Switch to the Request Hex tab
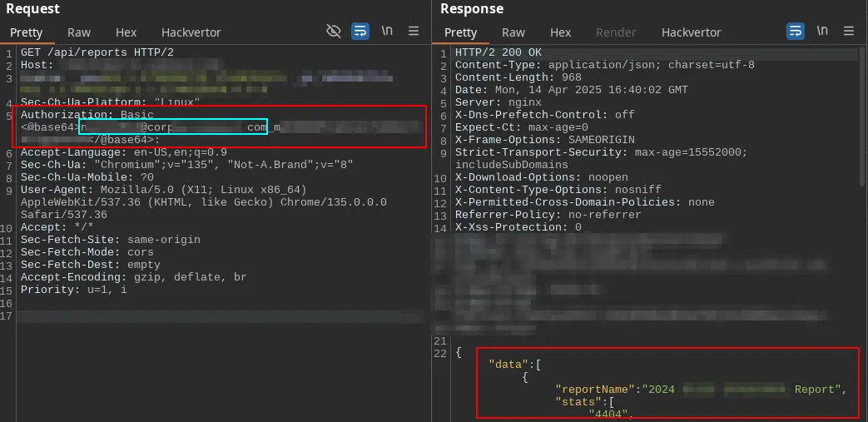Image resolution: width=868 pixels, height=422 pixels. (126, 32)
